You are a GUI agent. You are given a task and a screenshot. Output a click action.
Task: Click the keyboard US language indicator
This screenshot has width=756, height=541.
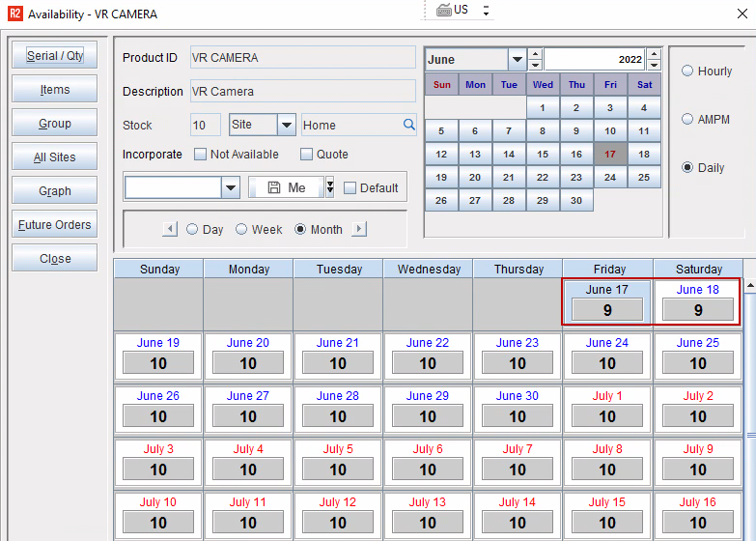[x=462, y=10]
